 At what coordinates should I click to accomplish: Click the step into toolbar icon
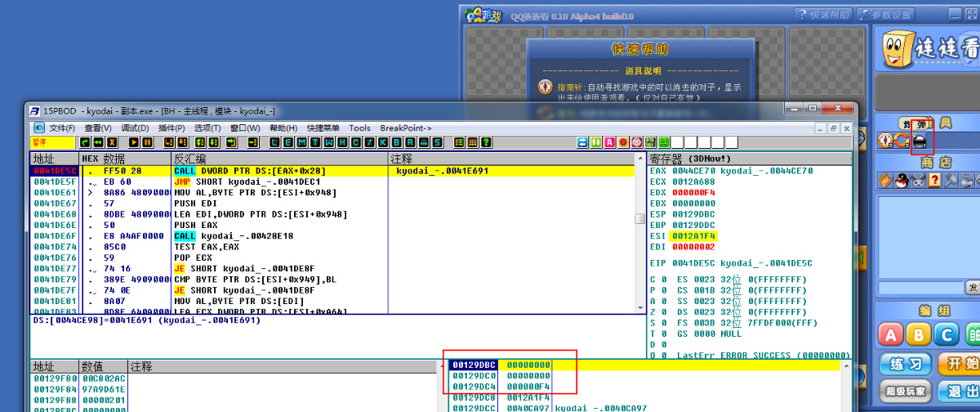pyautogui.click(x=169, y=142)
